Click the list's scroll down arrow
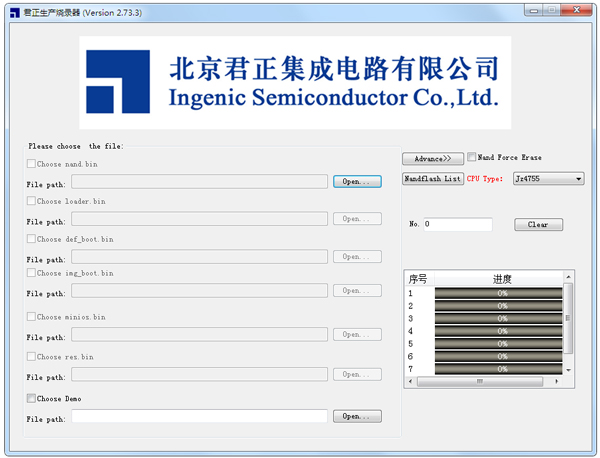Viewport: 600px width, 458px height. 569,370
